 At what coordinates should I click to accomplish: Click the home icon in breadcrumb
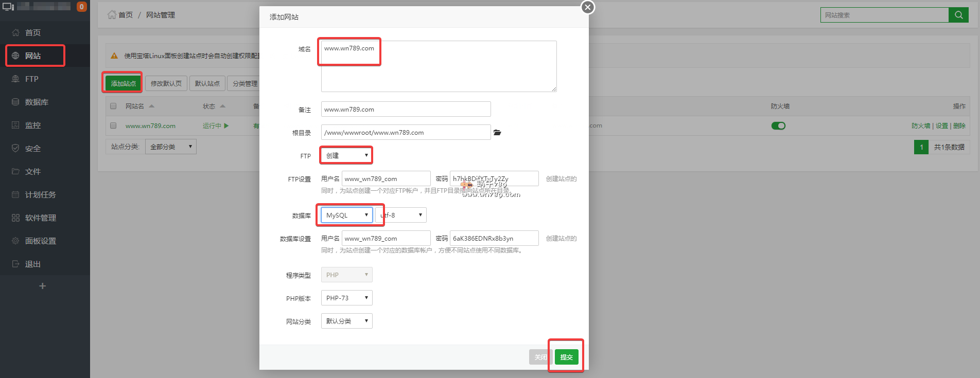pyautogui.click(x=112, y=15)
